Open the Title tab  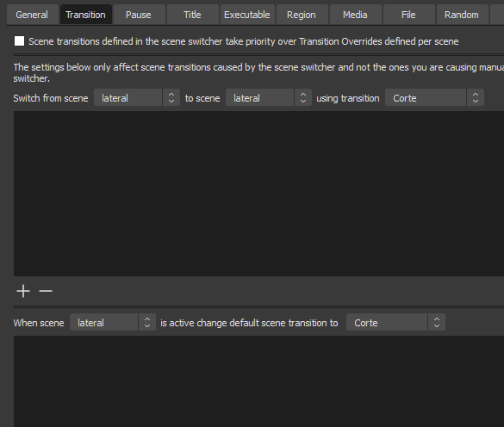coord(192,15)
